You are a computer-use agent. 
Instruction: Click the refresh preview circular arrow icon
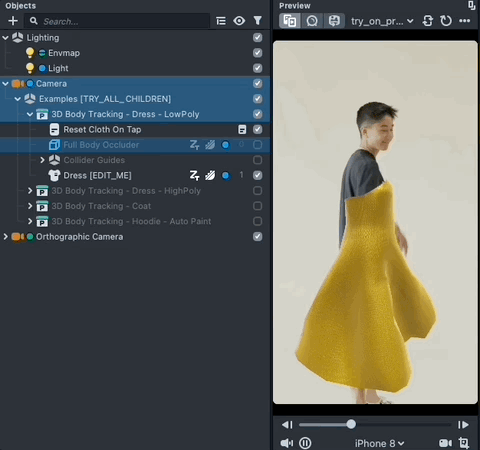pos(446,21)
